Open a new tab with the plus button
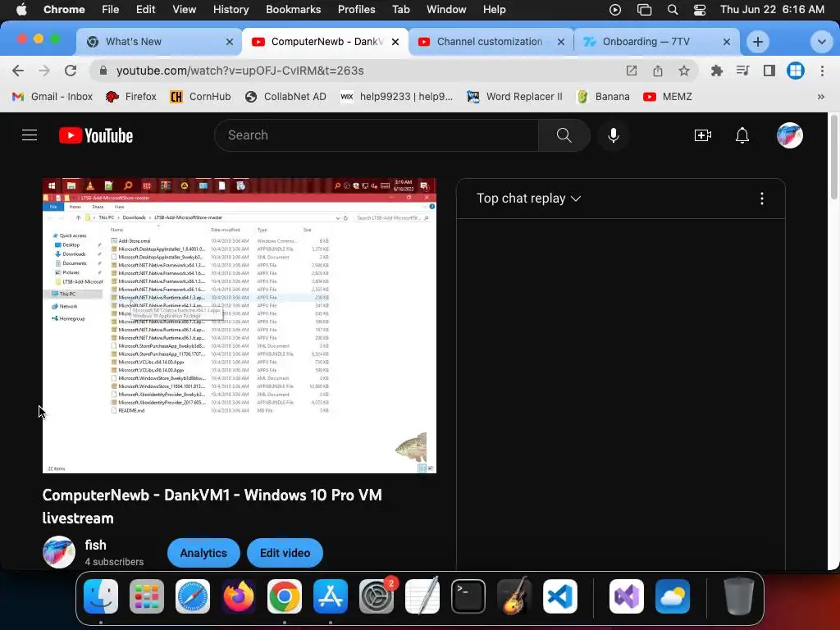Screen dimensions: 840x630 pyautogui.click(x=757, y=42)
